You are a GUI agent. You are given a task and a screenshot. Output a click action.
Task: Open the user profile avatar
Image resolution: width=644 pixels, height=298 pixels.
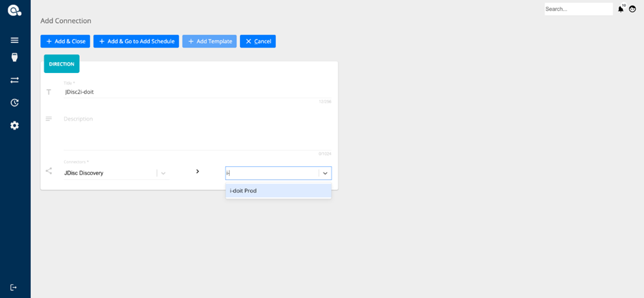[x=632, y=9]
